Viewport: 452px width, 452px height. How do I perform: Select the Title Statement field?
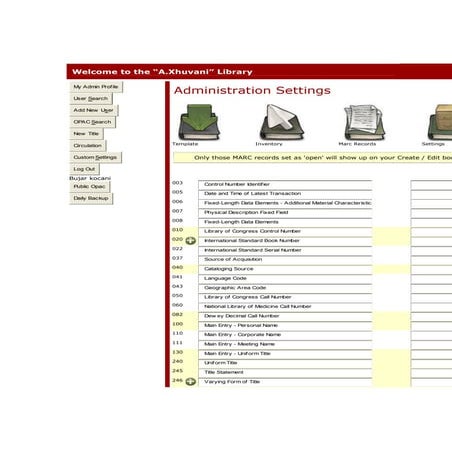coord(285,372)
